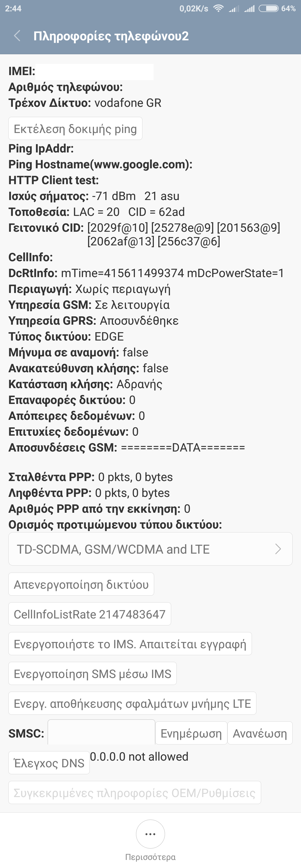Toggle IMS registration required button

(130, 644)
